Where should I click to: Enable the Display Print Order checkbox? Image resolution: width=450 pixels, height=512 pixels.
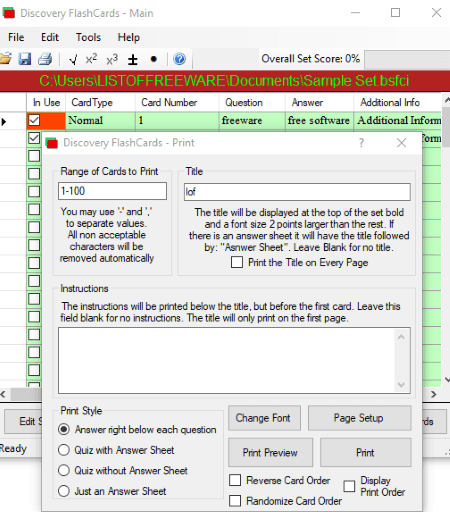[x=349, y=486]
